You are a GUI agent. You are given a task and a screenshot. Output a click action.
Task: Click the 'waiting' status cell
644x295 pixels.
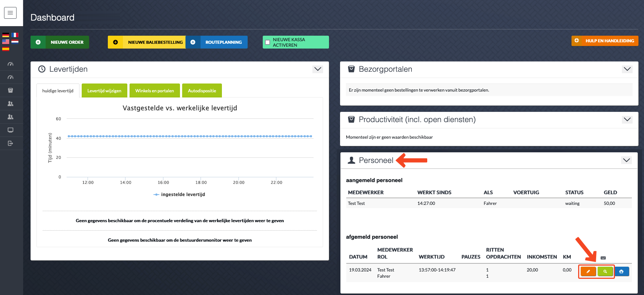click(572, 203)
